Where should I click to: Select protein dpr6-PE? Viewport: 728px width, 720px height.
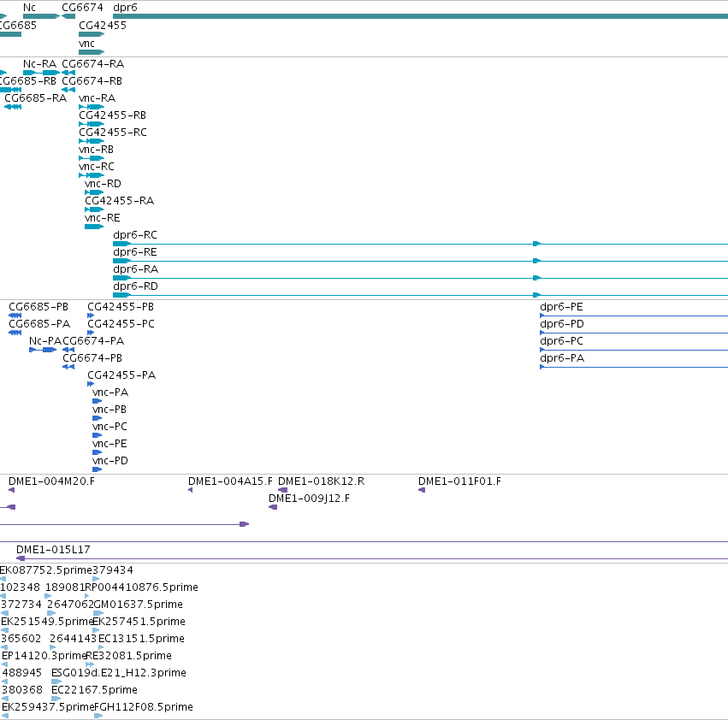pos(561,307)
